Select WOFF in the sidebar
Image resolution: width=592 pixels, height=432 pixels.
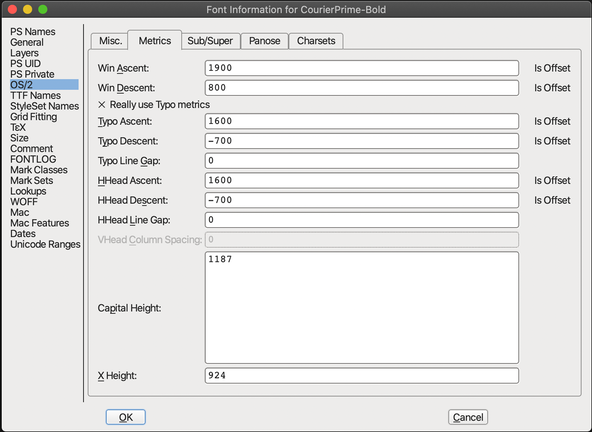(24, 202)
